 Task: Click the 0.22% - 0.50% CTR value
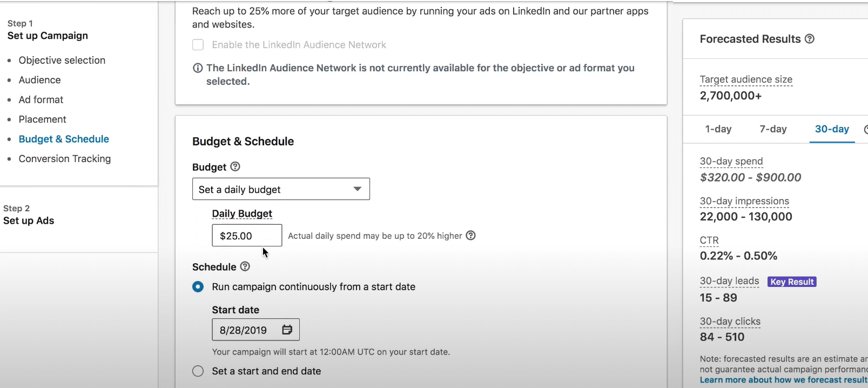[x=738, y=256]
